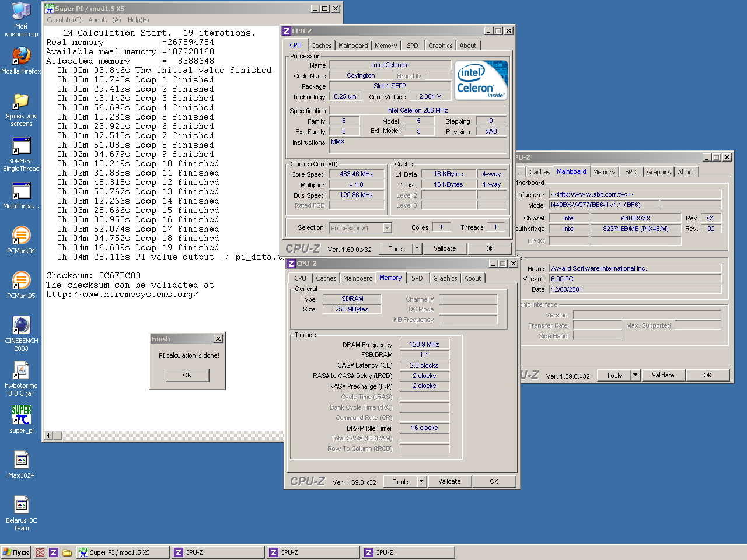747x560 pixels.
Task: Select Graphics tab in Memory CPU-Z window
Action: tap(445, 278)
